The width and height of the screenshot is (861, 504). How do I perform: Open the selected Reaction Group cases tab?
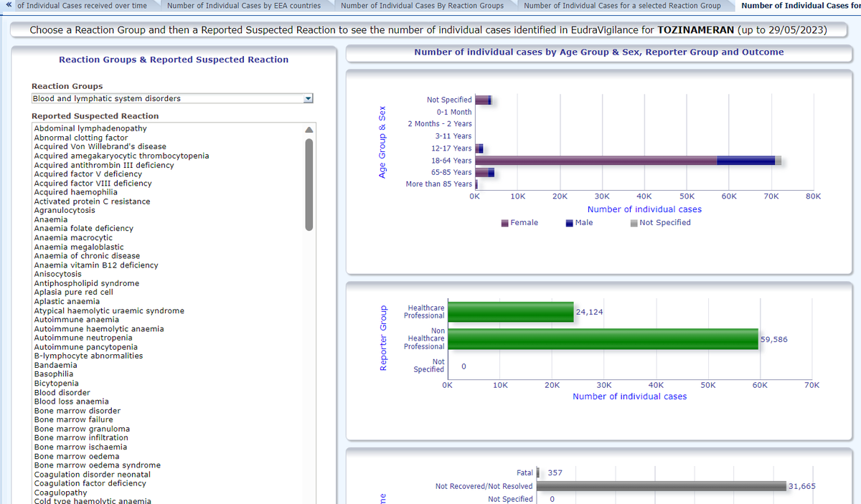tap(622, 6)
